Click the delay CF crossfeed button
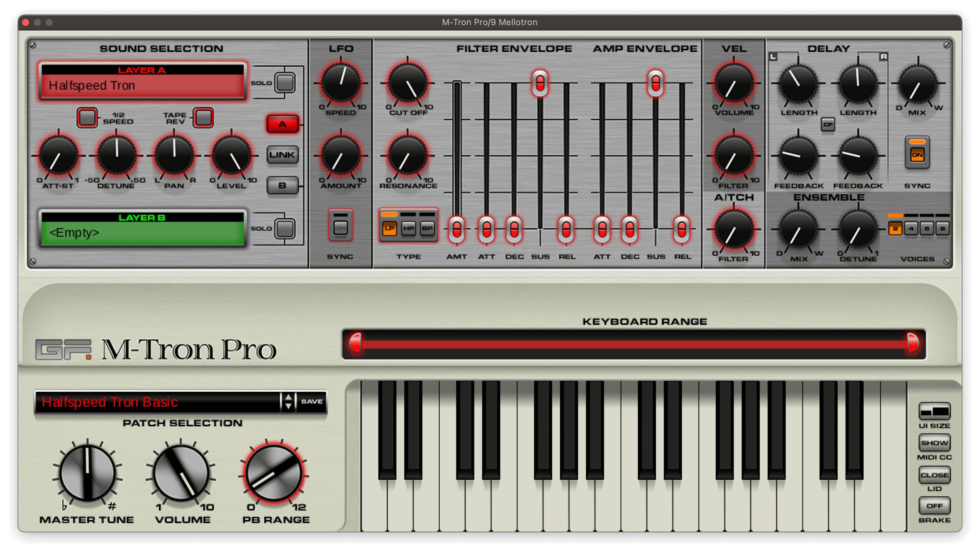The image size is (980, 553). pos(828,125)
